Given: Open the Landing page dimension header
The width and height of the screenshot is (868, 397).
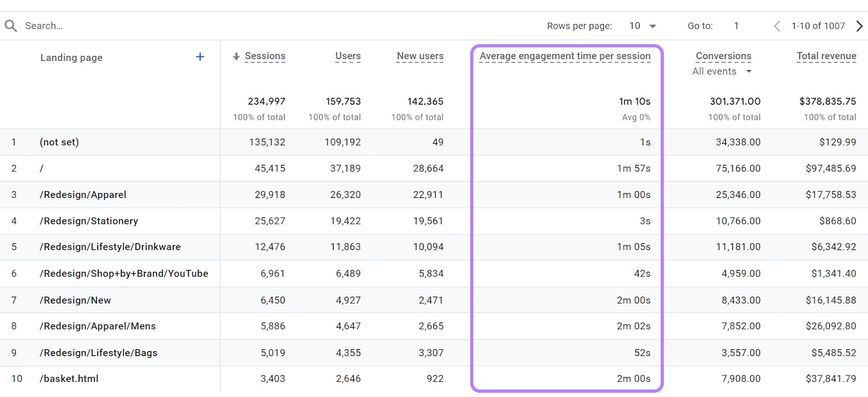Looking at the screenshot, I should (71, 57).
